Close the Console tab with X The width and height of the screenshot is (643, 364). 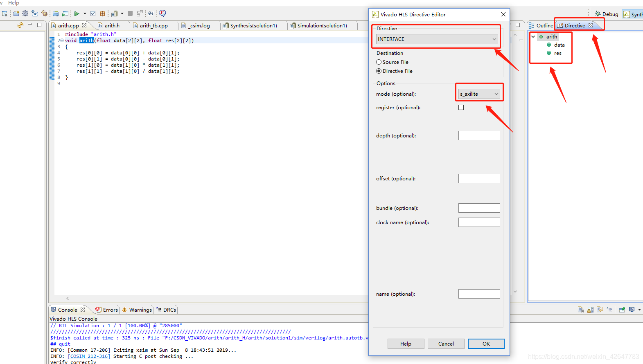click(x=83, y=310)
